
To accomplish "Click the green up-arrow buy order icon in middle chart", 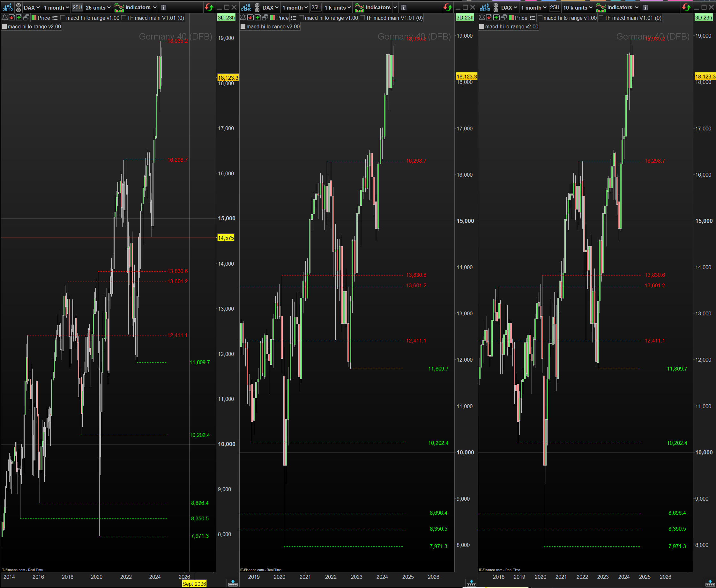I will (258, 18).
